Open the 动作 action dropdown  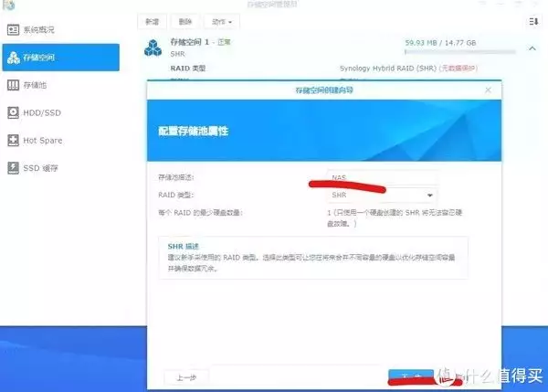point(222,22)
